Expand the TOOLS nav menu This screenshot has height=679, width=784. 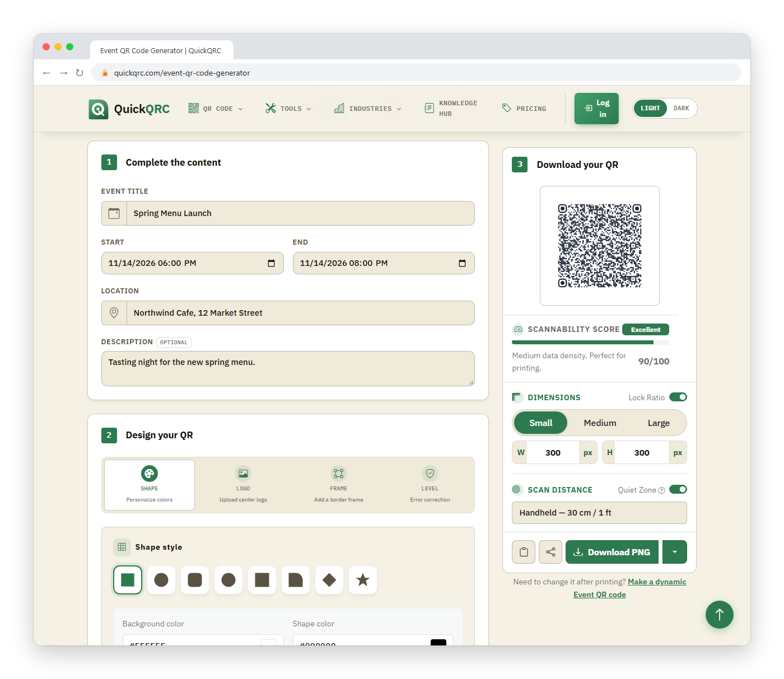[x=288, y=109]
